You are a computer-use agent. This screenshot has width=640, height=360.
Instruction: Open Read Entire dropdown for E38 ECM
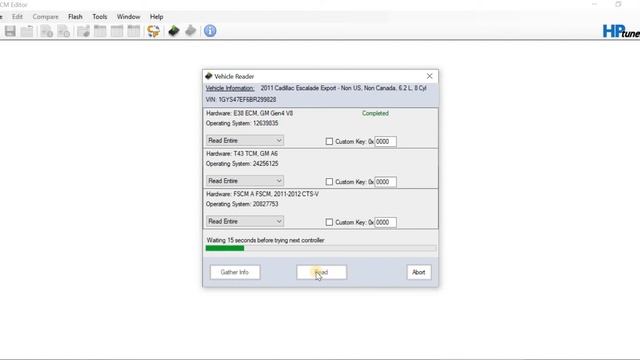coord(244,140)
